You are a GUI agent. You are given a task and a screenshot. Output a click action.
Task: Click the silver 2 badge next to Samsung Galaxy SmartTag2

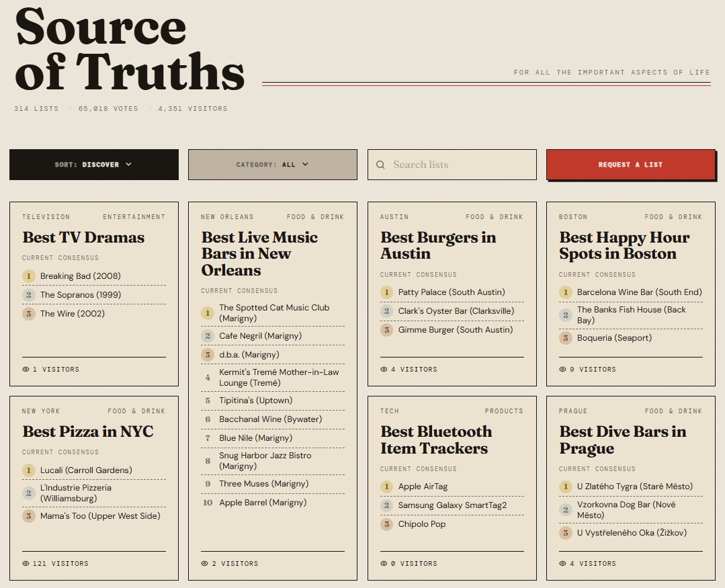[x=386, y=505]
